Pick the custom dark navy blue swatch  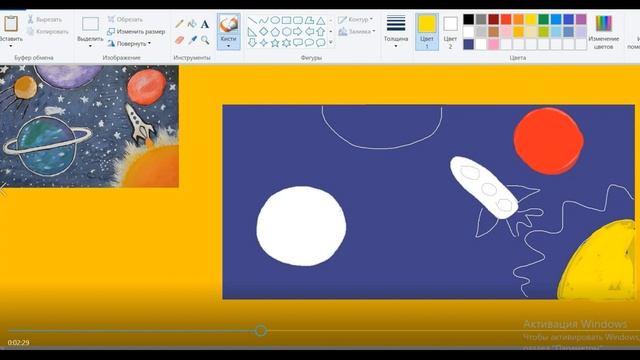click(469, 44)
